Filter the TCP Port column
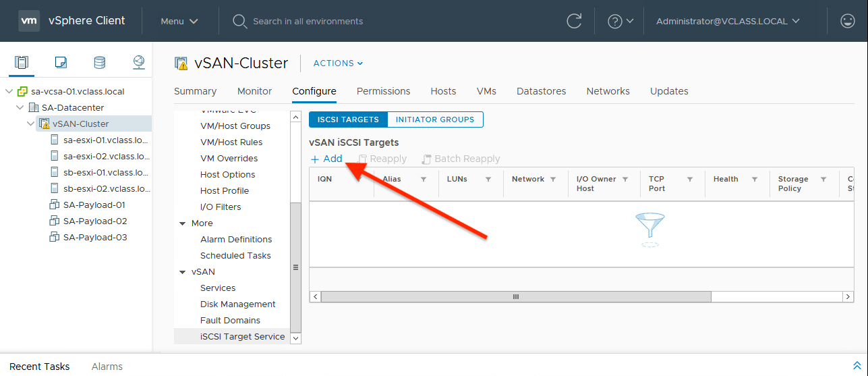This screenshot has height=376, width=868. [690, 179]
